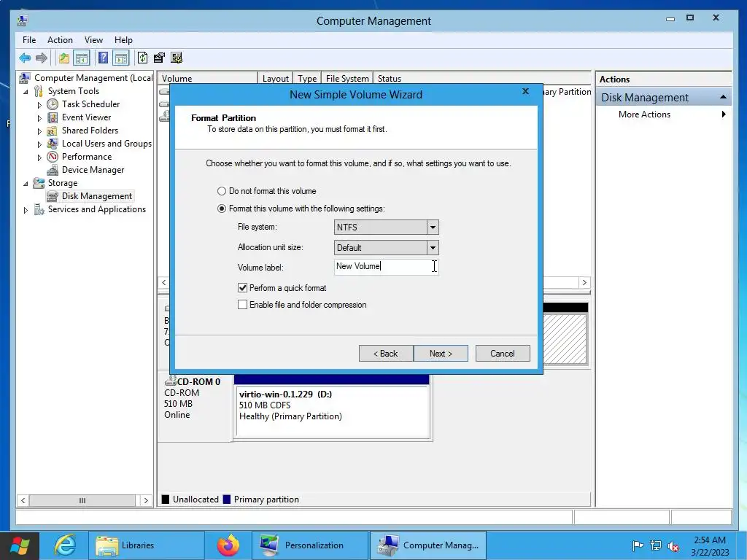Click the blue Help question mark icon
The width and height of the screenshot is (747, 560).
[103, 58]
